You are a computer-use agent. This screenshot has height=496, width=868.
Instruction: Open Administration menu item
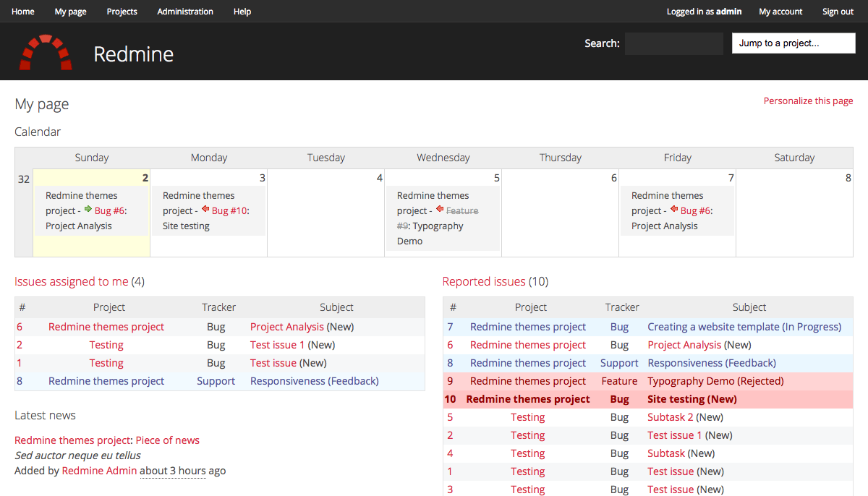pyautogui.click(x=185, y=12)
